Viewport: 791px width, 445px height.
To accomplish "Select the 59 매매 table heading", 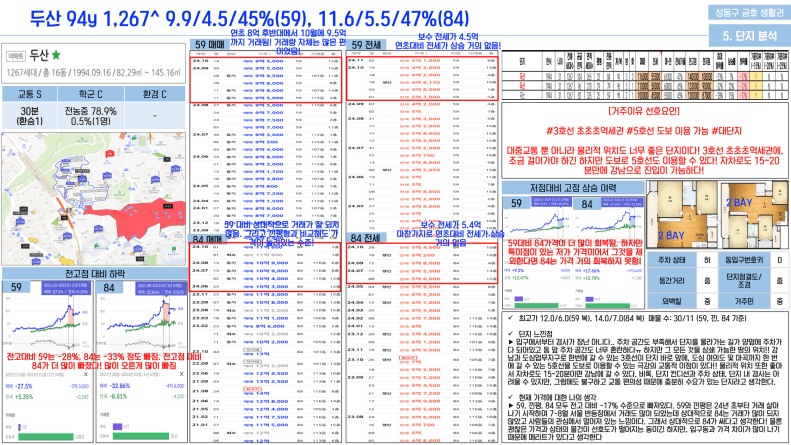I will 209,44.
